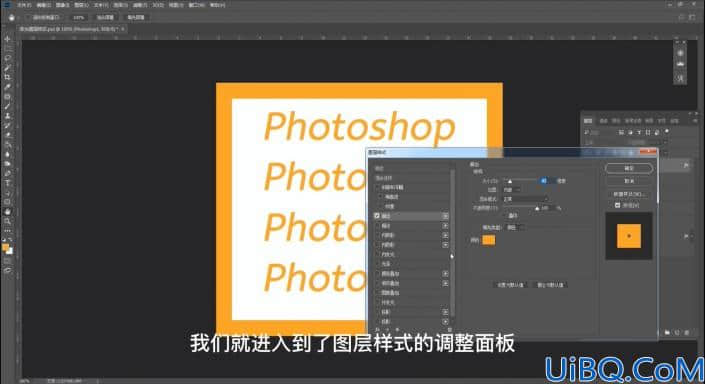Image resolution: width=705 pixels, height=384 pixels.
Task: Click delete effect trash icon in dialog
Action: pyautogui.click(x=449, y=330)
